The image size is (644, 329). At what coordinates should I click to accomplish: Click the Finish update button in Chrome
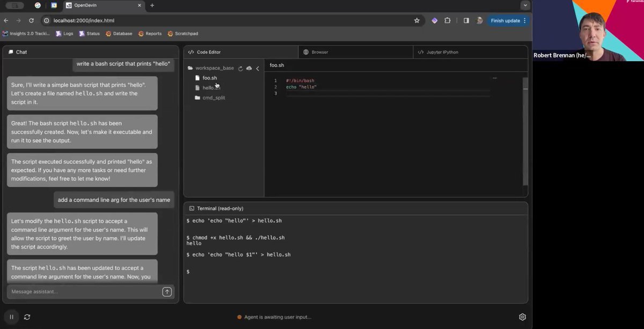[x=505, y=20]
